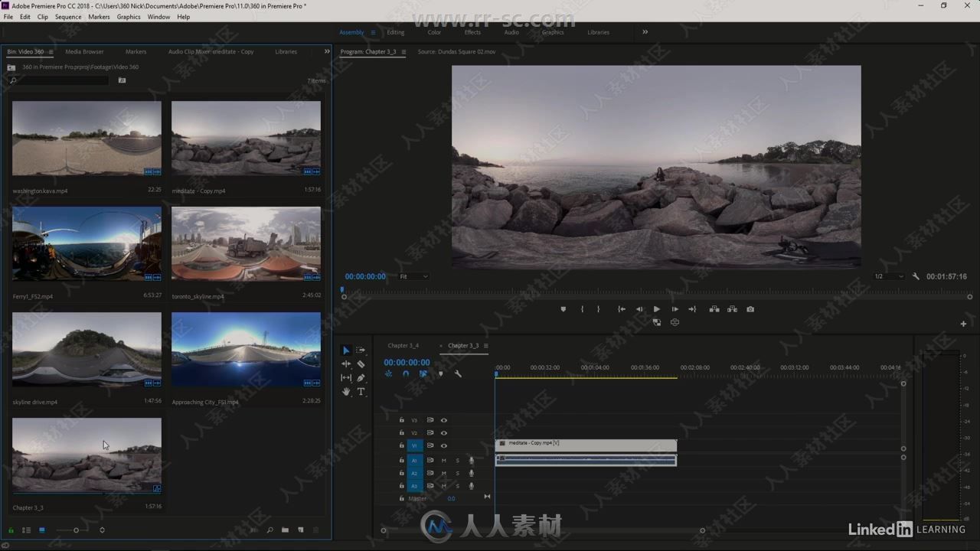The image size is (980, 551).
Task: Switch to the Editing workspace
Action: click(x=396, y=32)
